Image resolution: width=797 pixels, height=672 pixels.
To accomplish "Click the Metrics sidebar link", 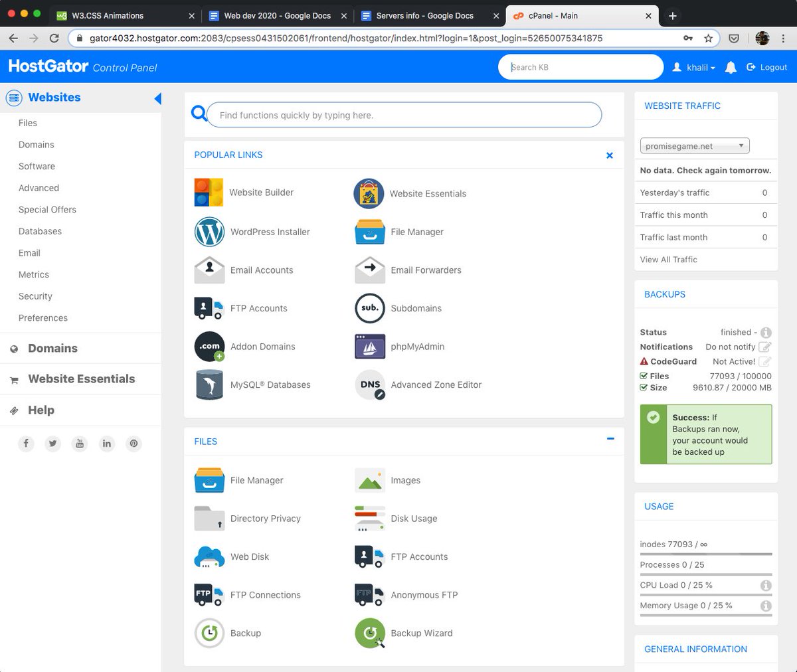I will 34,274.
